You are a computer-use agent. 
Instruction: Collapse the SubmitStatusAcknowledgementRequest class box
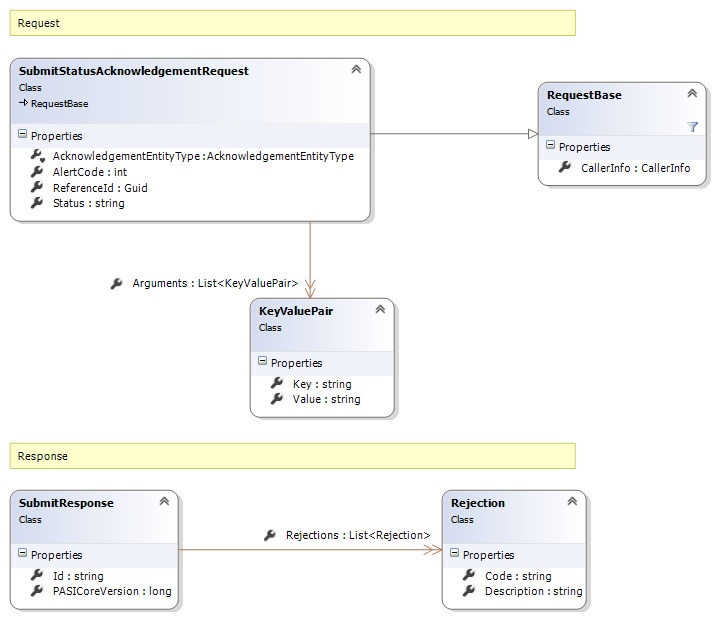pos(355,70)
